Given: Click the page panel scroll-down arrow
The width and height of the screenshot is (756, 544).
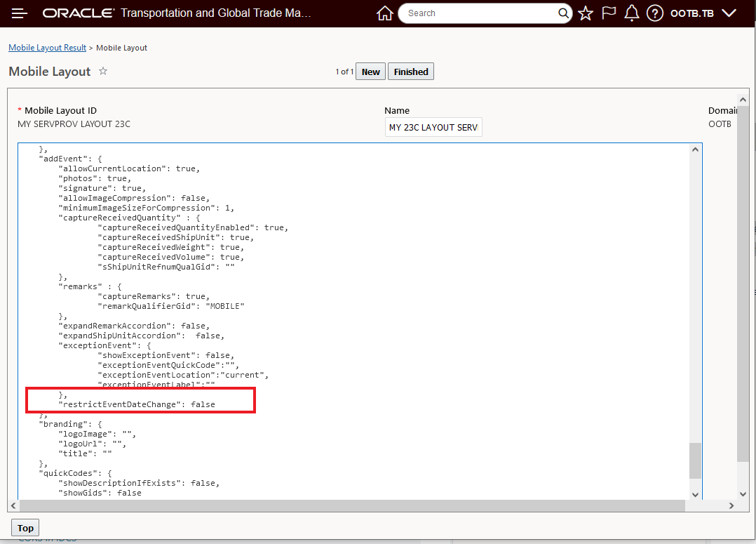Looking at the screenshot, I should [x=743, y=493].
